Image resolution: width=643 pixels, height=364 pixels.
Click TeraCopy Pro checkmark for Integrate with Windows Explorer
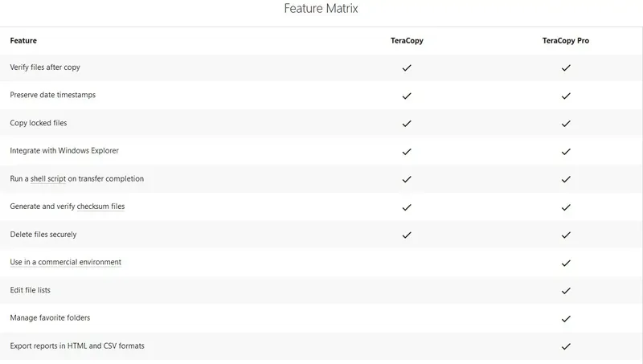(x=566, y=151)
